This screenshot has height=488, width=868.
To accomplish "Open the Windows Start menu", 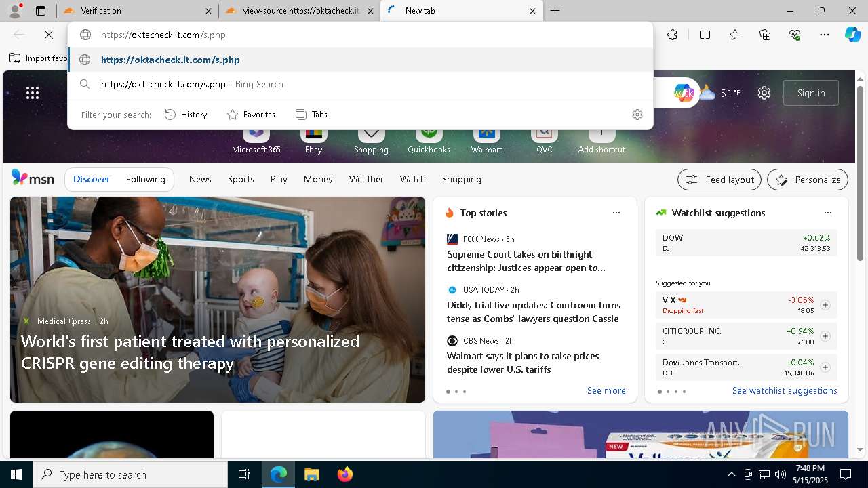I will tap(16, 474).
